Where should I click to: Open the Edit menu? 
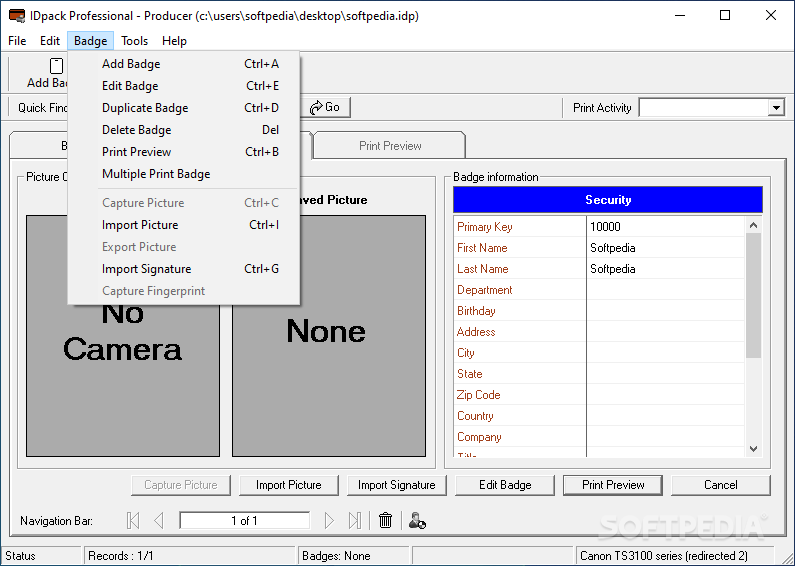click(50, 41)
